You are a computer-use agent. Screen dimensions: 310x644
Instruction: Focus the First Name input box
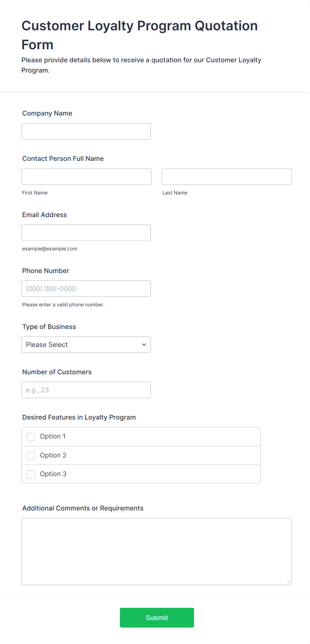86,177
